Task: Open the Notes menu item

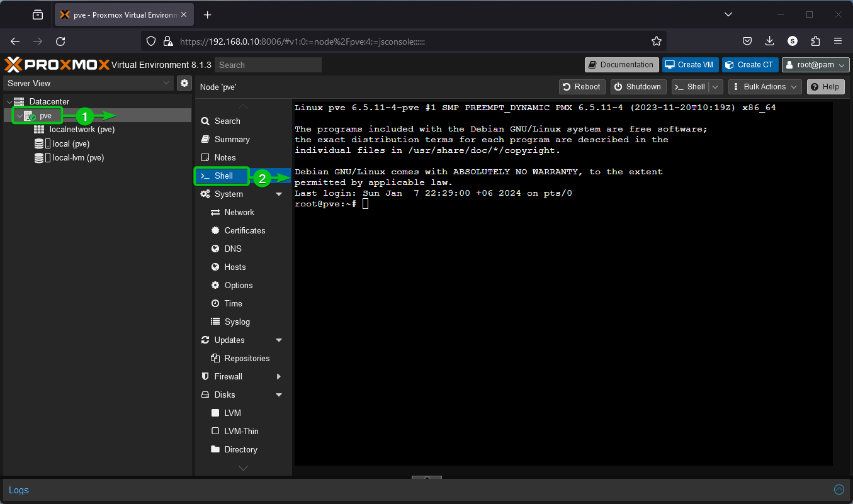Action: tap(243, 157)
